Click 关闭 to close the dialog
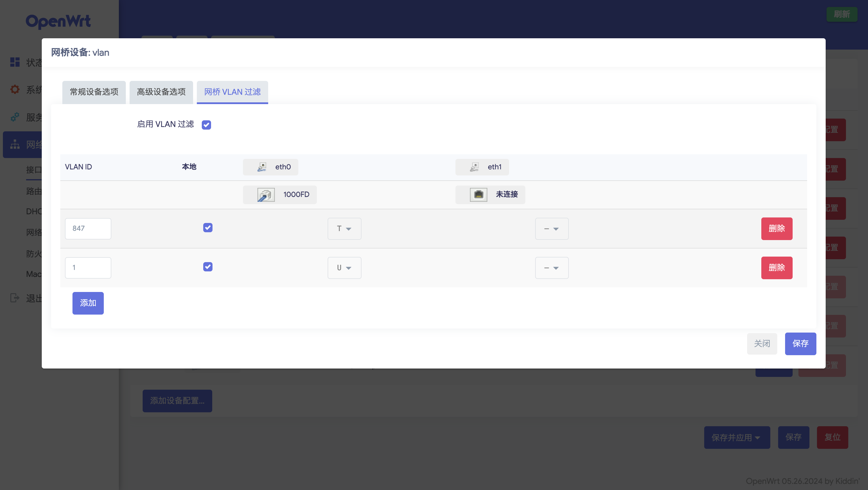 pyautogui.click(x=762, y=343)
